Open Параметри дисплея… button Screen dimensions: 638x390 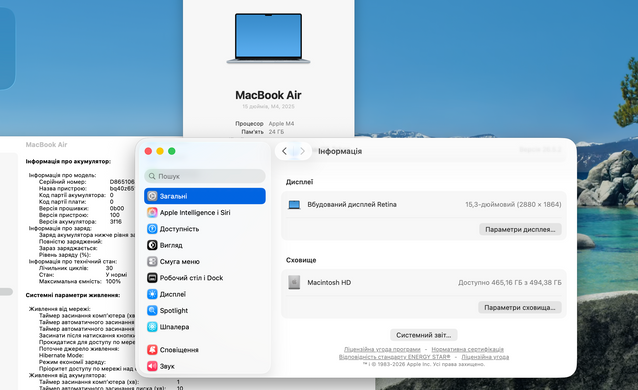[x=520, y=229]
